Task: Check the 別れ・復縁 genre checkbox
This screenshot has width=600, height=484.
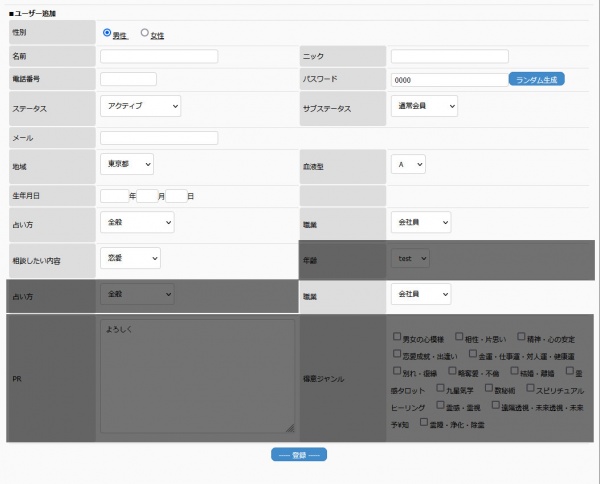Action: [x=397, y=371]
